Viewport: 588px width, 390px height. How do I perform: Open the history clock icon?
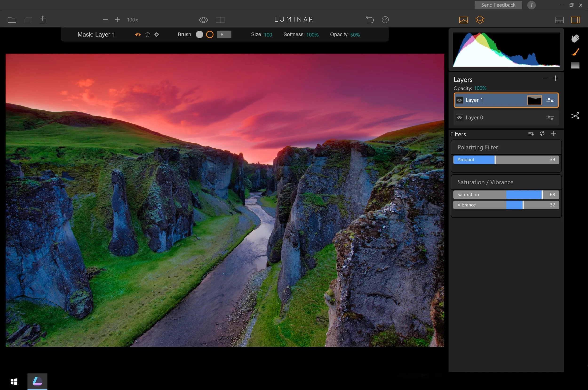385,19
